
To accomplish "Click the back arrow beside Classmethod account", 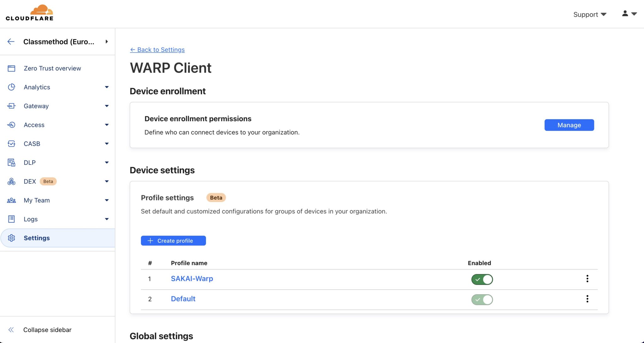I will 11,42.
